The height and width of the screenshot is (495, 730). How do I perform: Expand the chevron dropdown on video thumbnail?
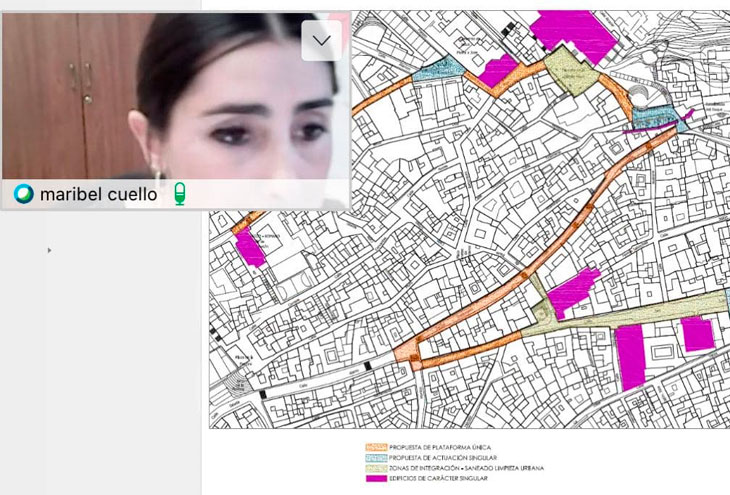pyautogui.click(x=322, y=41)
